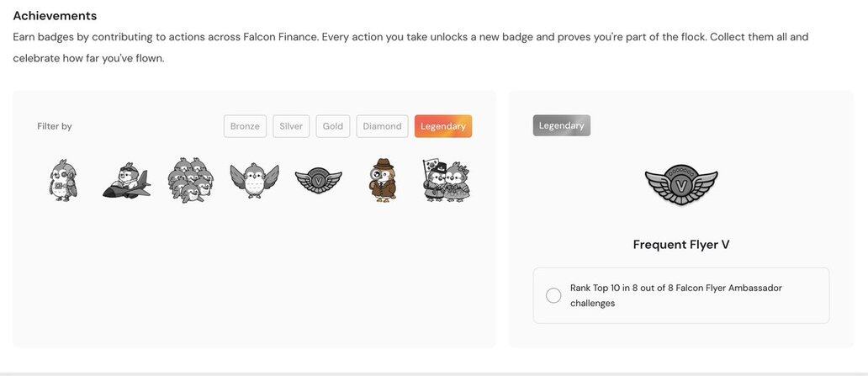868x376 pixels.
Task: Select the flock of birds badge
Action: click(x=190, y=179)
